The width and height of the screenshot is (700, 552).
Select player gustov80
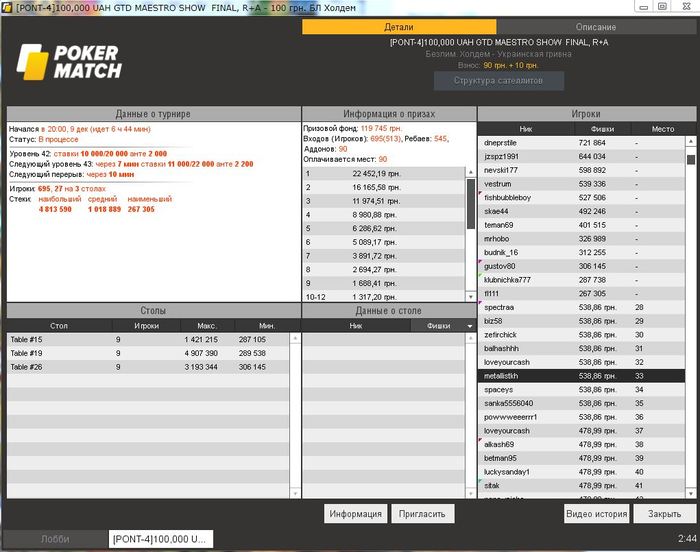[x=581, y=266]
